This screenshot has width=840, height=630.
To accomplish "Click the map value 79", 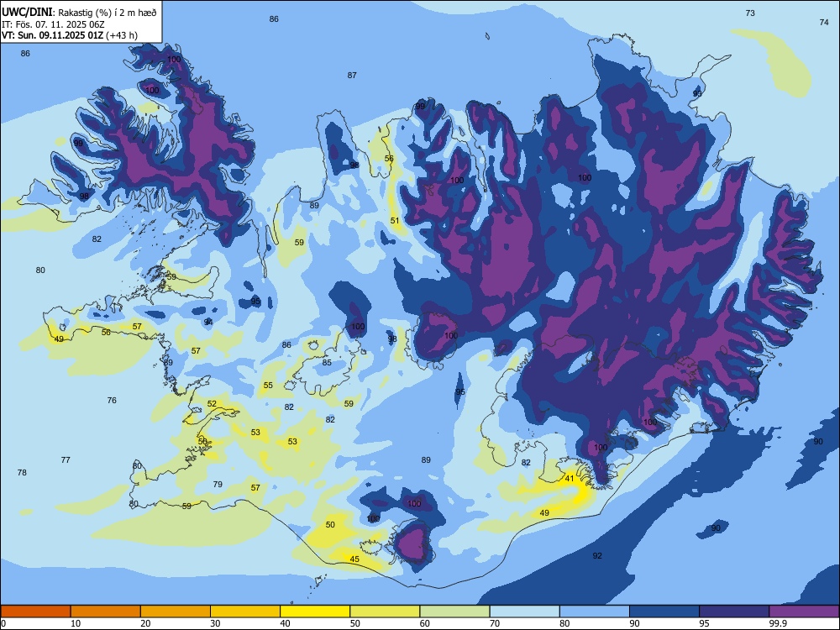I will click(x=218, y=485).
